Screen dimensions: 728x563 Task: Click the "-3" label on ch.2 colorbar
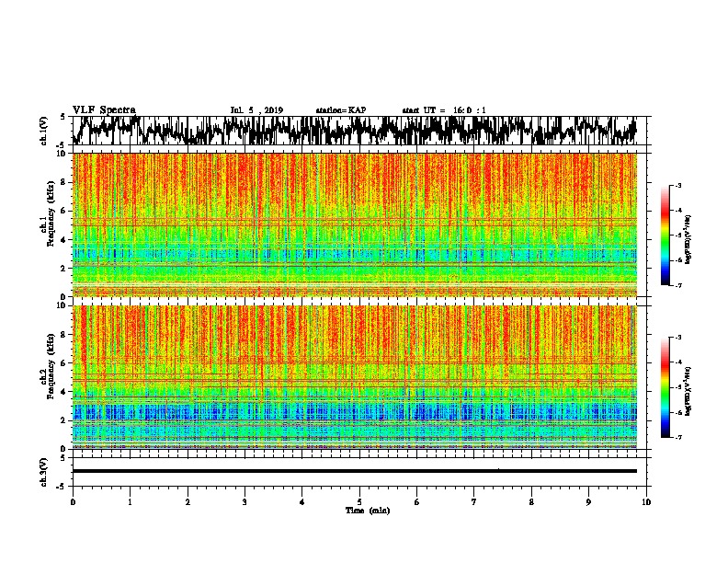click(678, 338)
